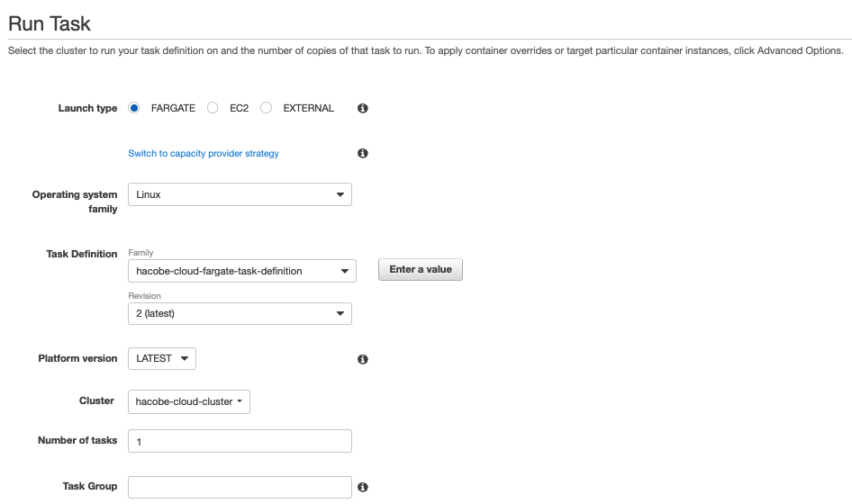
Task: Click the Run Task page heading
Action: [x=50, y=23]
